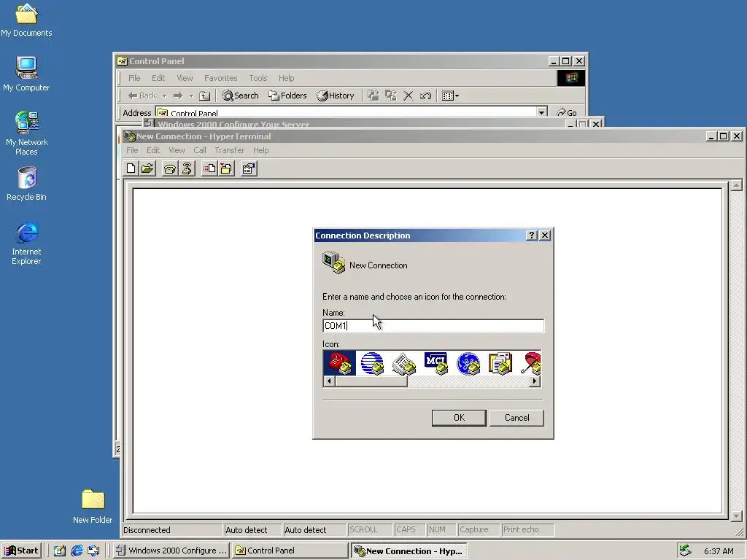
Task: Select the red umbrella connection icon
Action: tap(531, 363)
